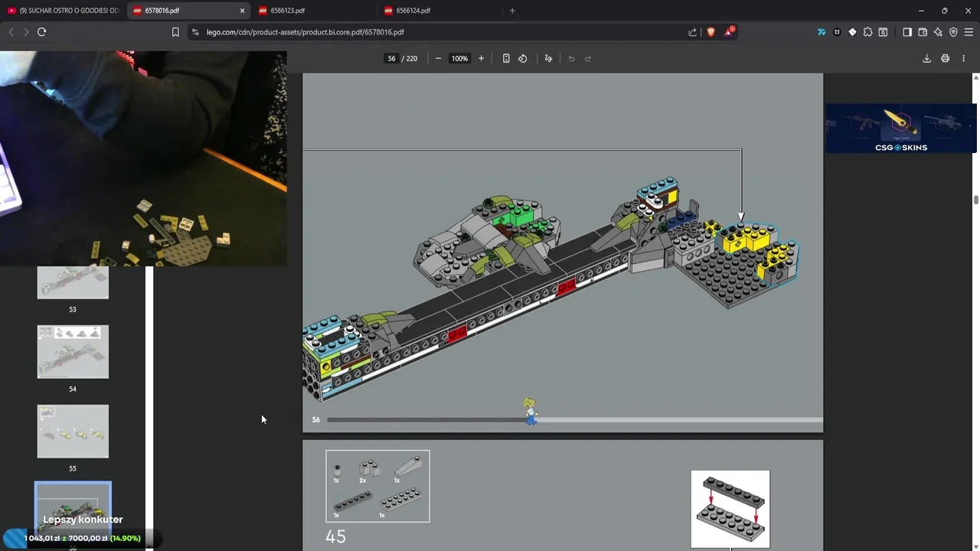Go back in browser history
This screenshot has height=551, width=980.
(11, 32)
